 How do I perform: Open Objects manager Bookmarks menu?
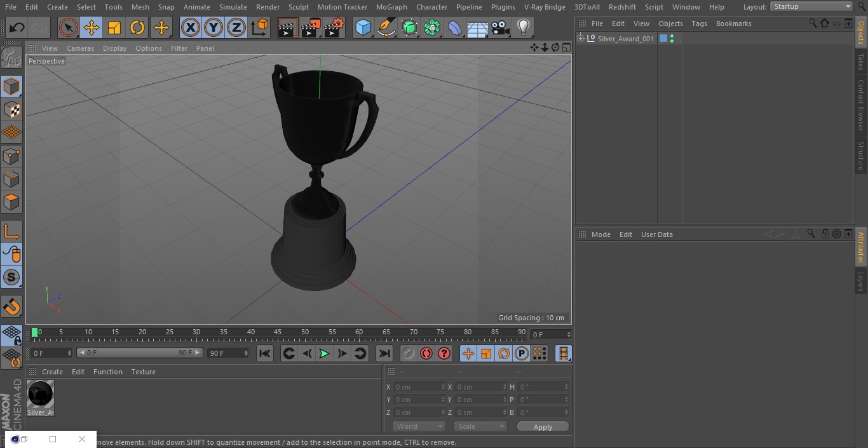click(x=733, y=24)
